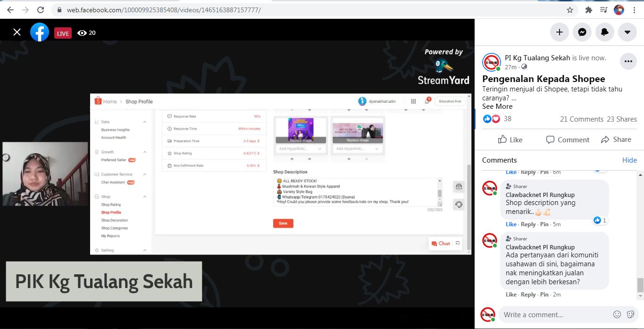Viewport: 644px width, 329px height.
Task: Open emoji picker in comment box
Action: click(x=617, y=314)
